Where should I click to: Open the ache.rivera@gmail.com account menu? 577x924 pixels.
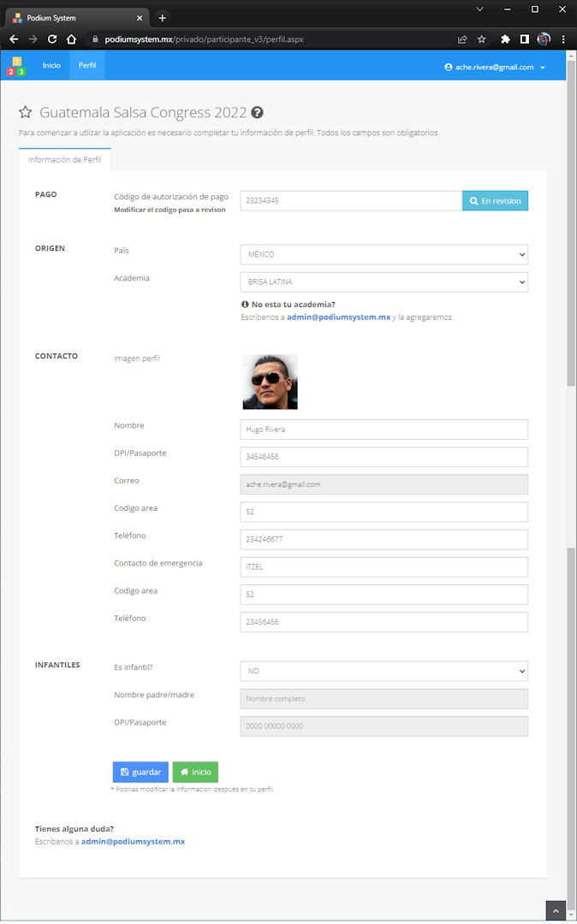[495, 67]
